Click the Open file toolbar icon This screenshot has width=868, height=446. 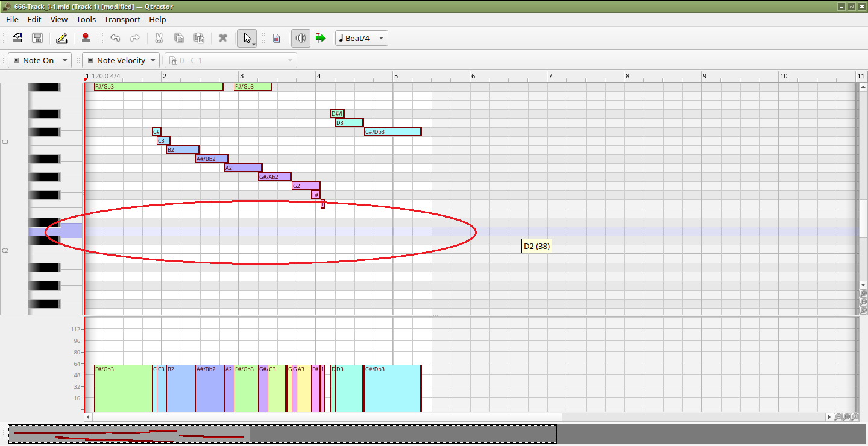click(x=17, y=38)
